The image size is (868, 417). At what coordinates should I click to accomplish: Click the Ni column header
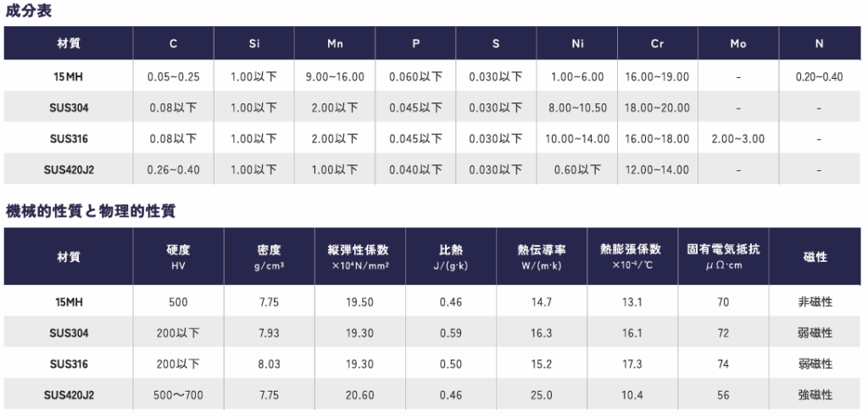577,44
